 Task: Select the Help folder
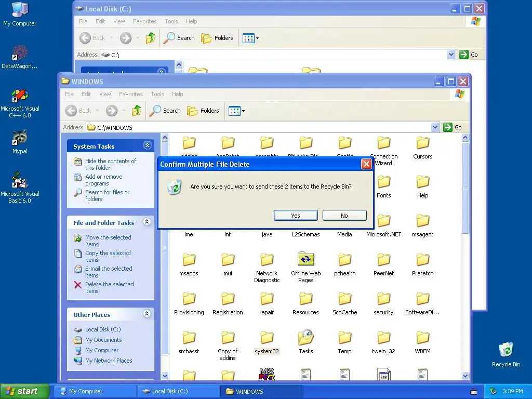coord(422,187)
